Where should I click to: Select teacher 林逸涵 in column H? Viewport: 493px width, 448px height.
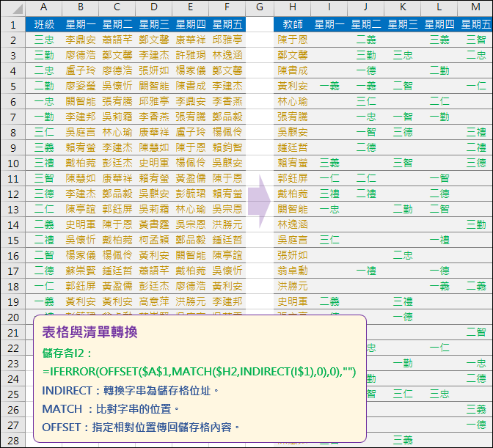coord(293,224)
